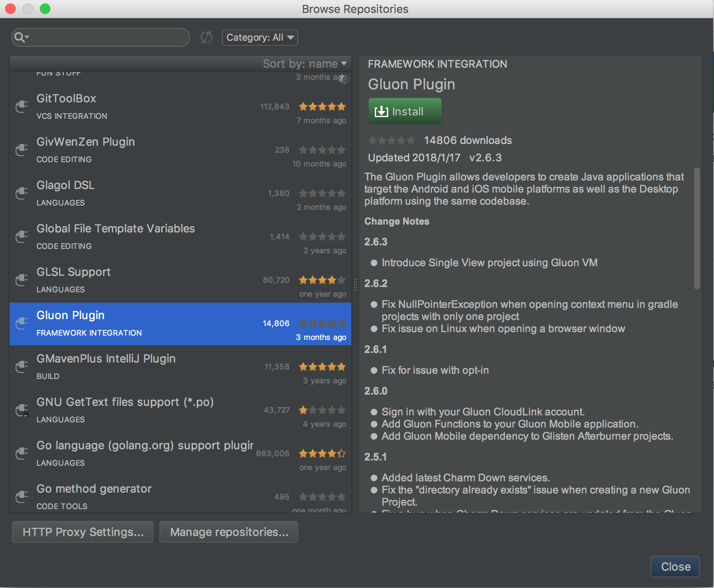Close the Browse Repositories dialog

[675, 567]
